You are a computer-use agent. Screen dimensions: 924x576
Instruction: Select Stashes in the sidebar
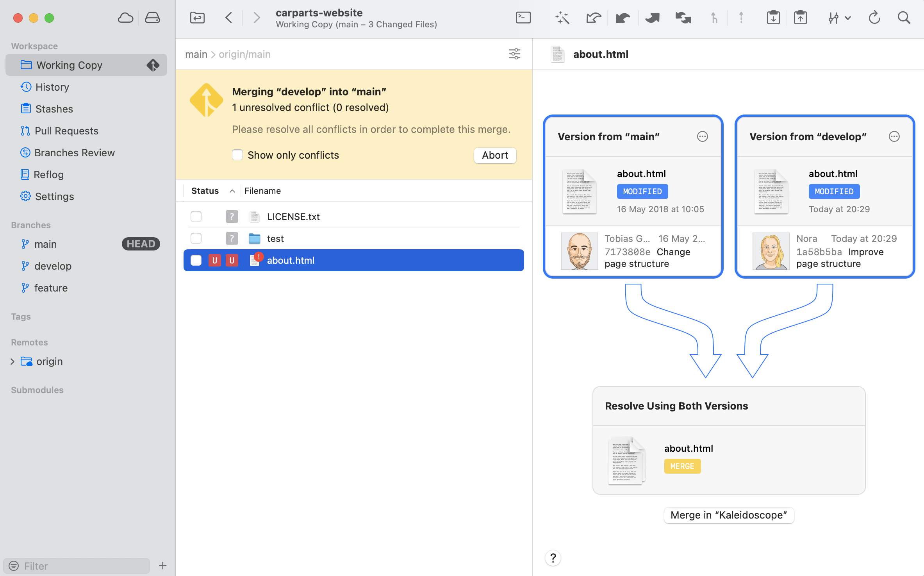(x=54, y=109)
